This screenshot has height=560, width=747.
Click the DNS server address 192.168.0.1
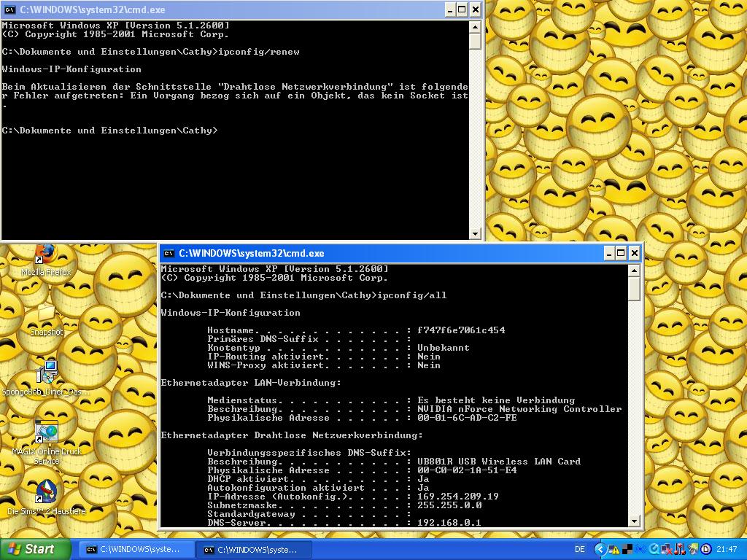pos(449,522)
